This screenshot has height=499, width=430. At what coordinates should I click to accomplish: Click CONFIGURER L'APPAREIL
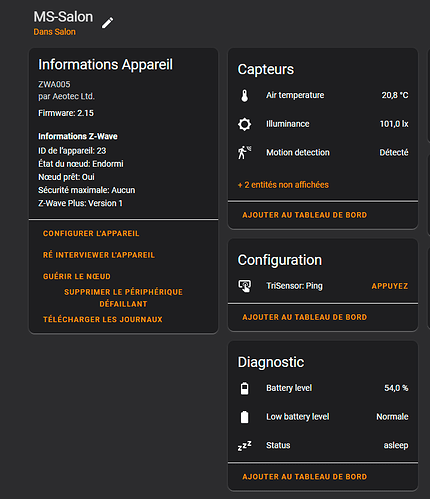pyautogui.click(x=91, y=233)
